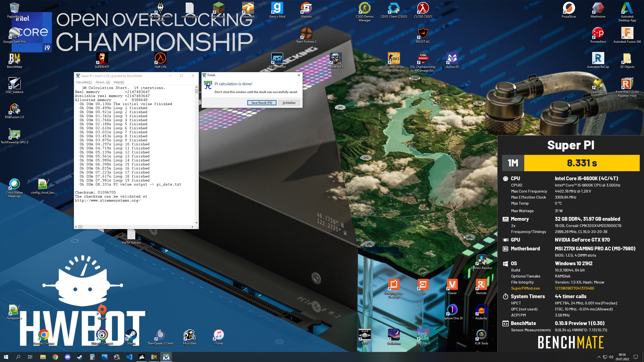Open the FACEIT AC shortcut
The image size is (644, 362).
[x=423, y=35]
